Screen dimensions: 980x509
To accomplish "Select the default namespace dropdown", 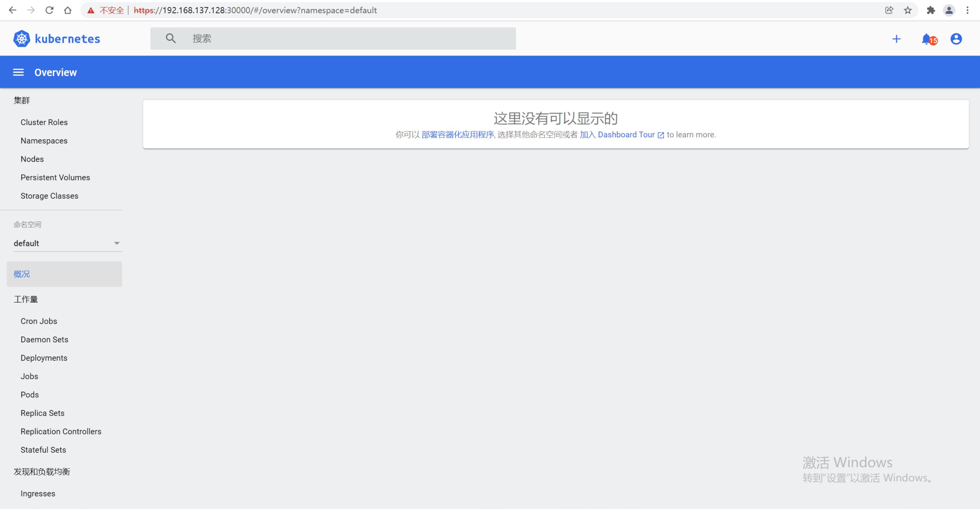I will pyautogui.click(x=65, y=243).
